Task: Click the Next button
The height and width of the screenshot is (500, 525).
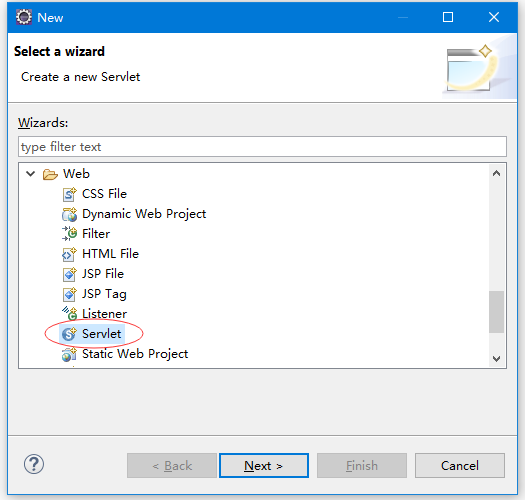Action: [x=264, y=466]
